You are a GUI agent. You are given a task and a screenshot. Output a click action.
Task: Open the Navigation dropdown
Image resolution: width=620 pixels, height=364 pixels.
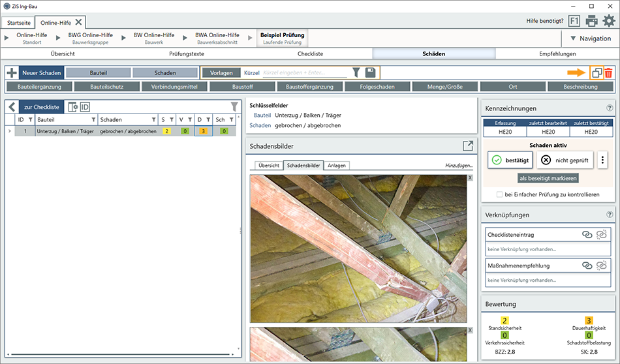click(x=591, y=38)
